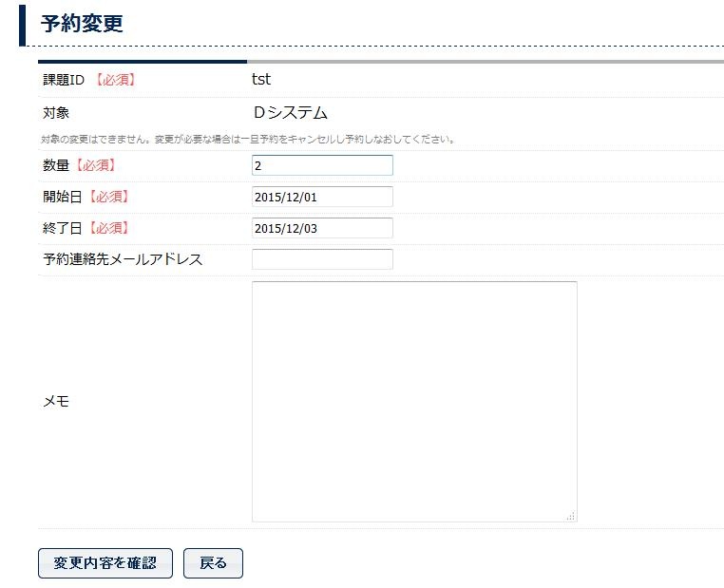Click the メモ field label

[x=56, y=401]
